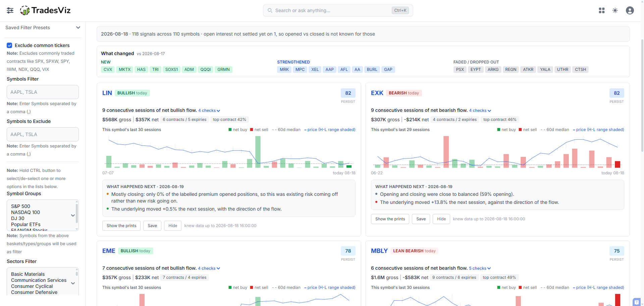644x306 pixels.
Task: Click MBLY persist score 75 badge
Action: (x=617, y=251)
